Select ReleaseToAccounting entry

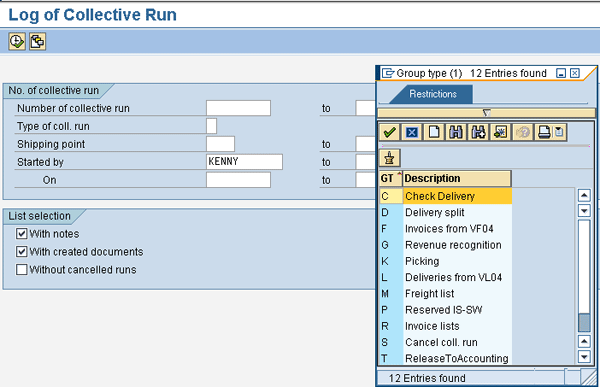pyautogui.click(x=457, y=358)
